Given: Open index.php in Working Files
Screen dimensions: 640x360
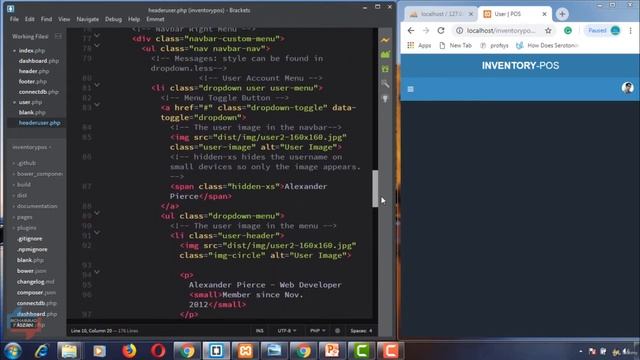Looking at the screenshot, I should pos(32,51).
